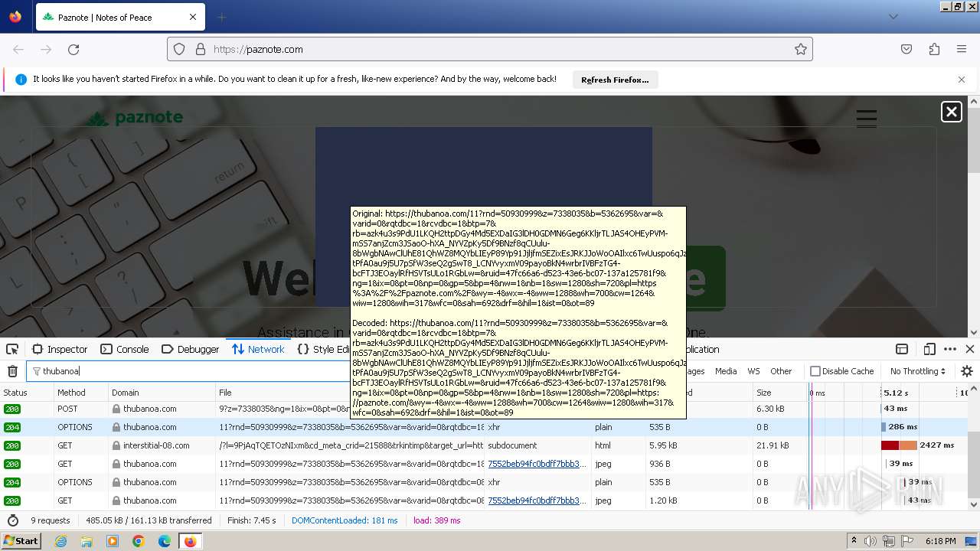Open the No Throttling dropdown
This screenshot has height=551, width=980.
coord(917,371)
